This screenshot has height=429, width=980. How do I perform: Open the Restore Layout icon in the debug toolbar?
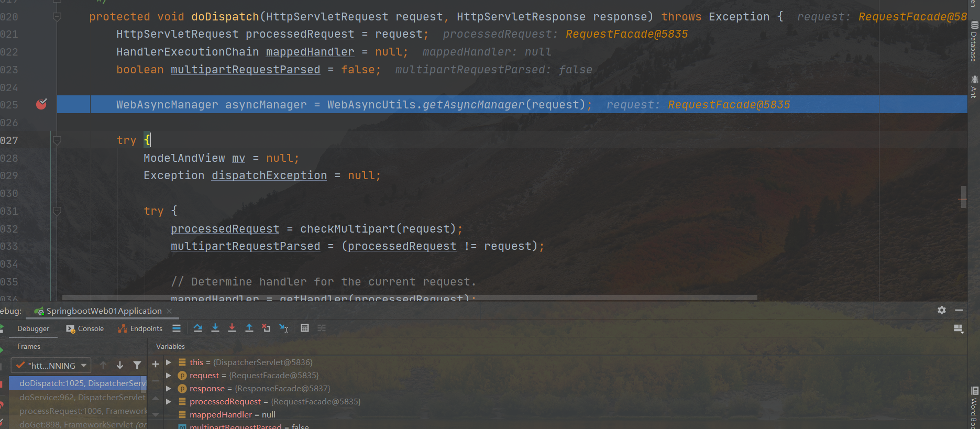coord(959,328)
